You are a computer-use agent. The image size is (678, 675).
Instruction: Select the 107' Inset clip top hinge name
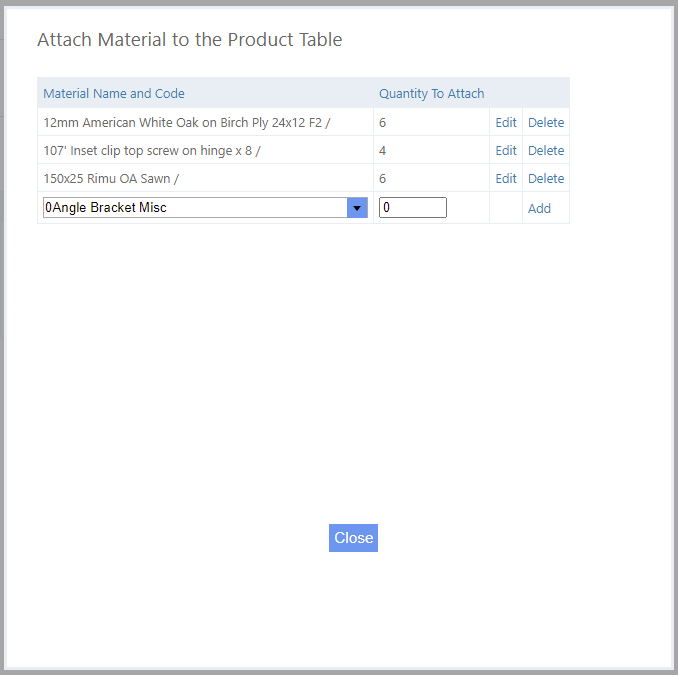153,150
